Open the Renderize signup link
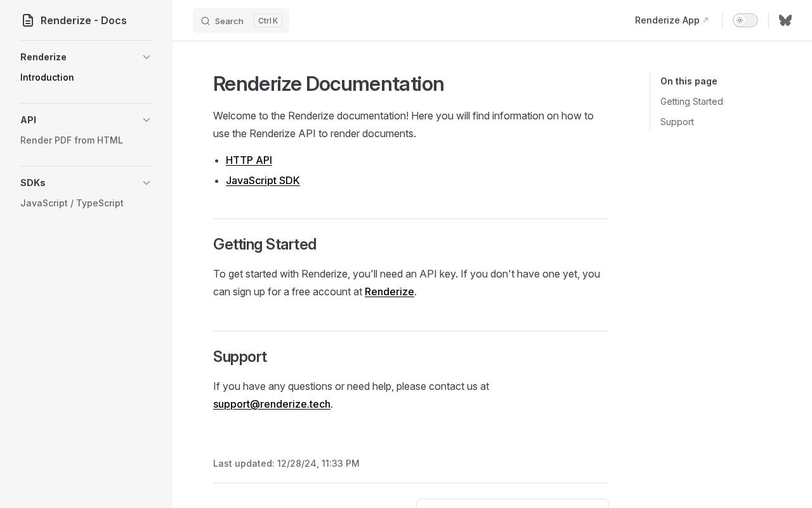Screen dimensions: 812x508 click(390, 291)
